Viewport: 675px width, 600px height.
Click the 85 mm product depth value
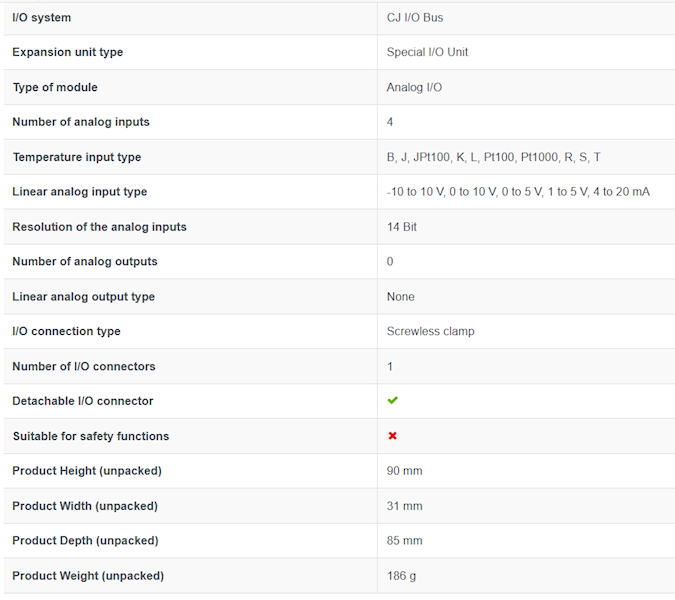pos(404,541)
